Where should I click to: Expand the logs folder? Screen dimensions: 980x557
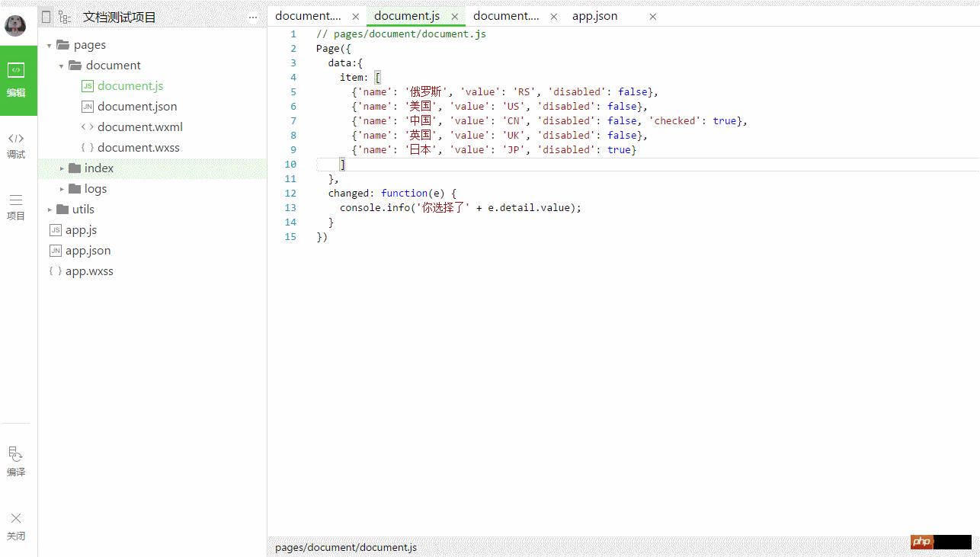tap(62, 189)
